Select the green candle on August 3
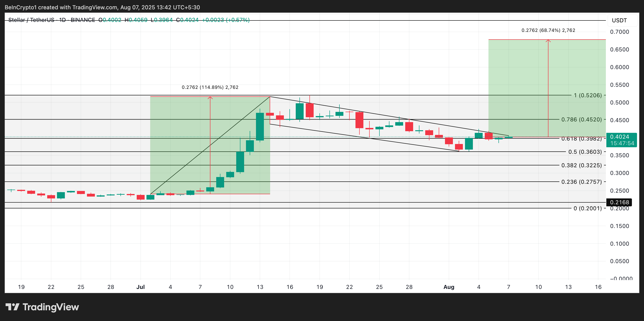The width and height of the screenshot is (644, 321). point(469,144)
